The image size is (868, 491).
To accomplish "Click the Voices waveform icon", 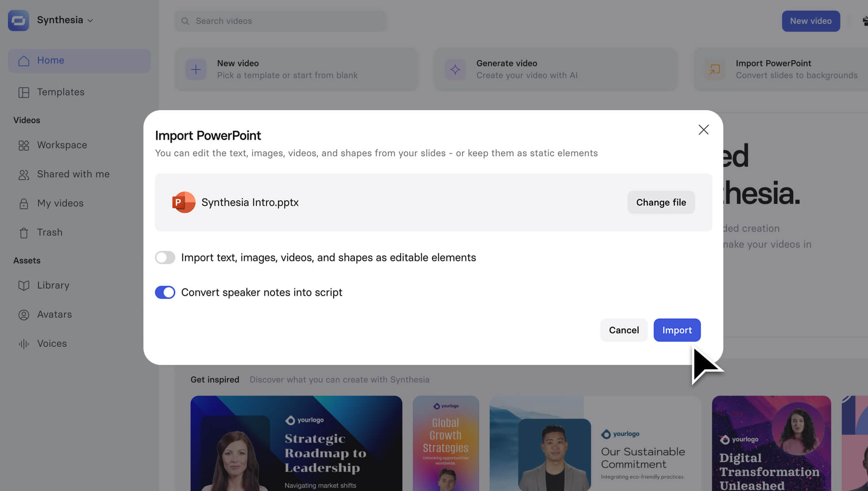I will click(24, 344).
